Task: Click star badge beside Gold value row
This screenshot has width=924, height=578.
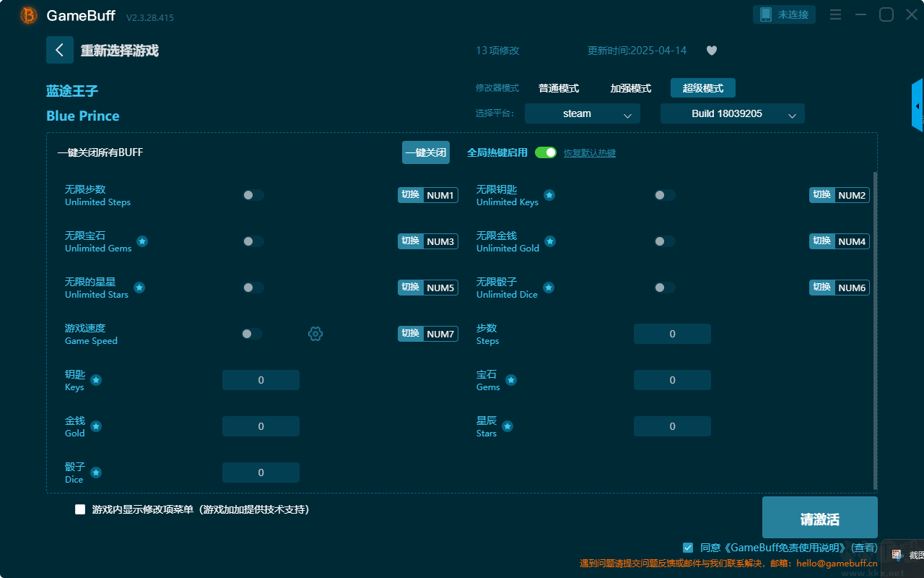Action: coord(96,426)
